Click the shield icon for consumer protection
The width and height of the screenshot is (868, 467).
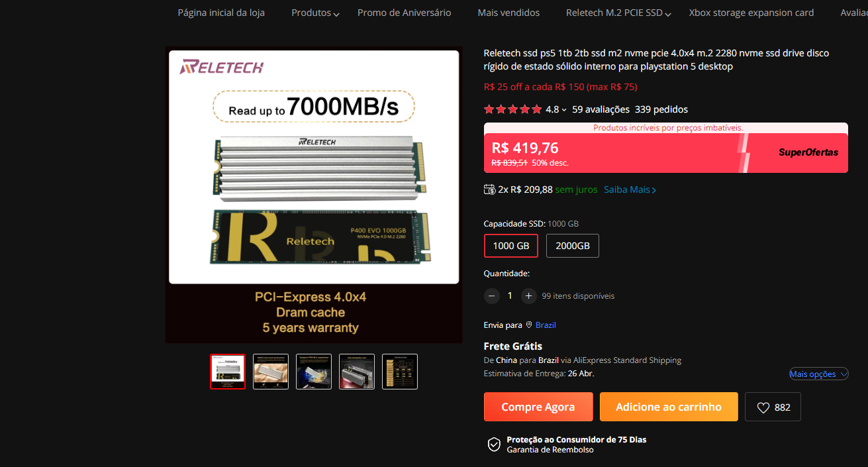click(x=494, y=444)
